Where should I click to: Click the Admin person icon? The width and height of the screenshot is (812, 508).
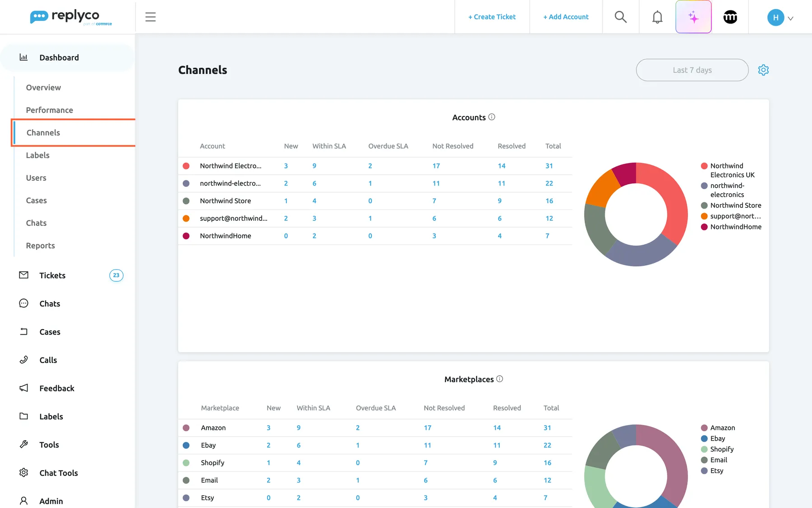(x=24, y=501)
